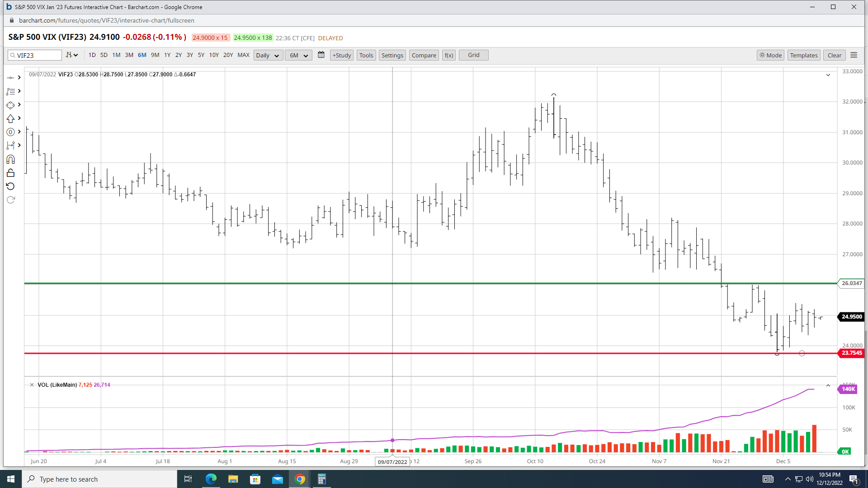Toggle the magnet snap tool
This screenshot has height=488, width=868.
(x=11, y=160)
